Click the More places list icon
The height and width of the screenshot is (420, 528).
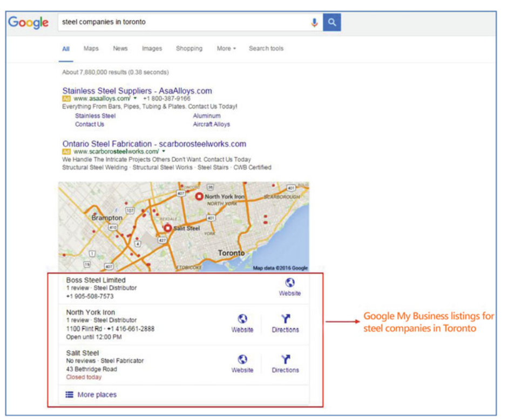point(69,395)
